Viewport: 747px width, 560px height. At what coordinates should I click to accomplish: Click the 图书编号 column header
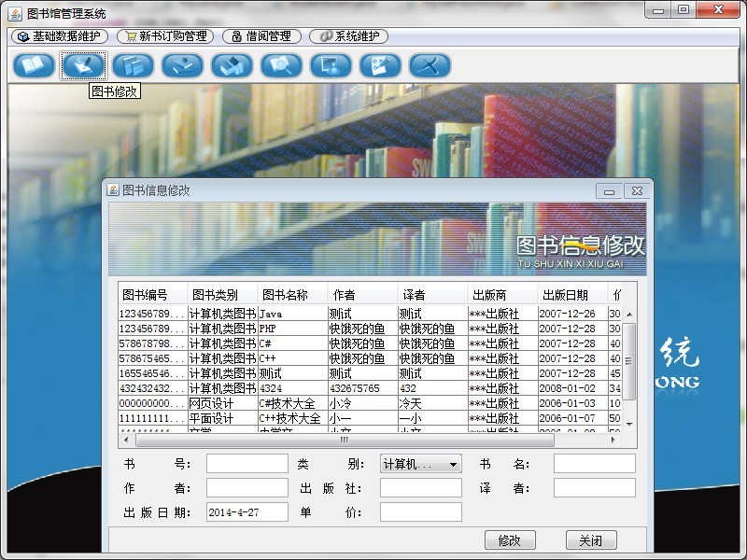pyautogui.click(x=152, y=295)
